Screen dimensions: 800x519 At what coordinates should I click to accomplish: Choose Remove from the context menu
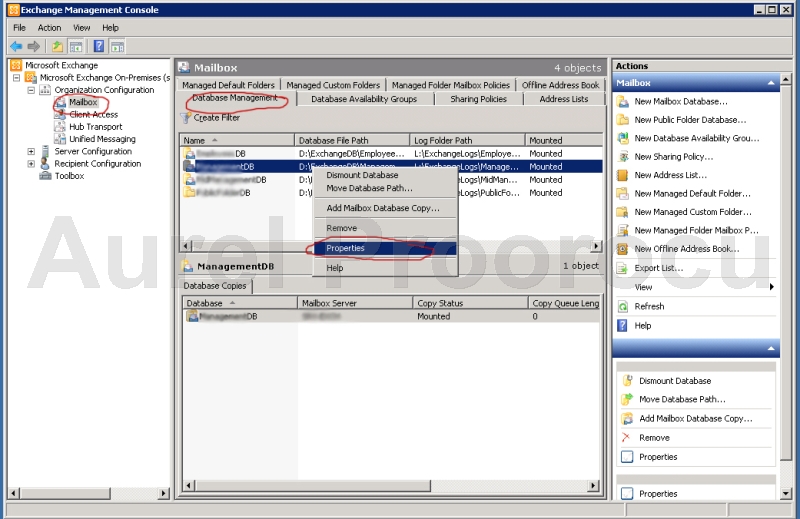click(385, 228)
